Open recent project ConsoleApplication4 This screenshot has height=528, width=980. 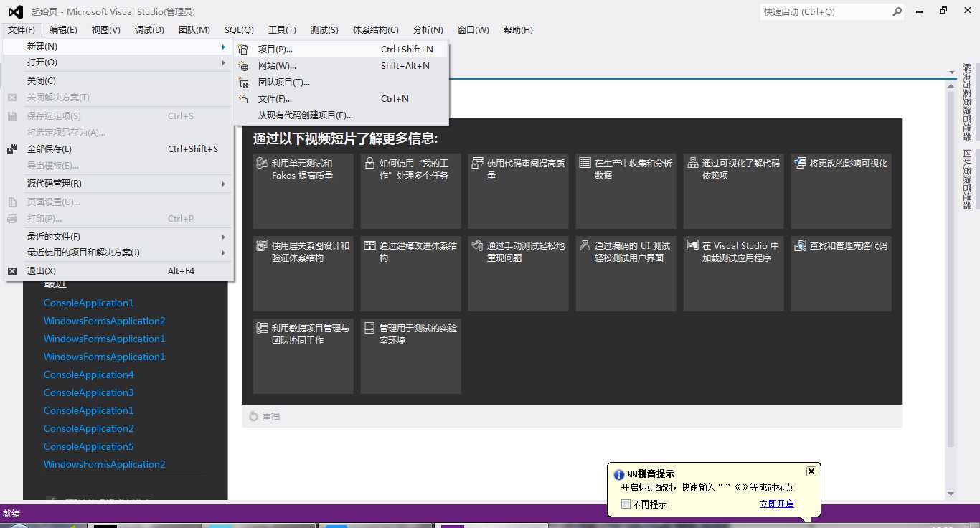coord(89,374)
